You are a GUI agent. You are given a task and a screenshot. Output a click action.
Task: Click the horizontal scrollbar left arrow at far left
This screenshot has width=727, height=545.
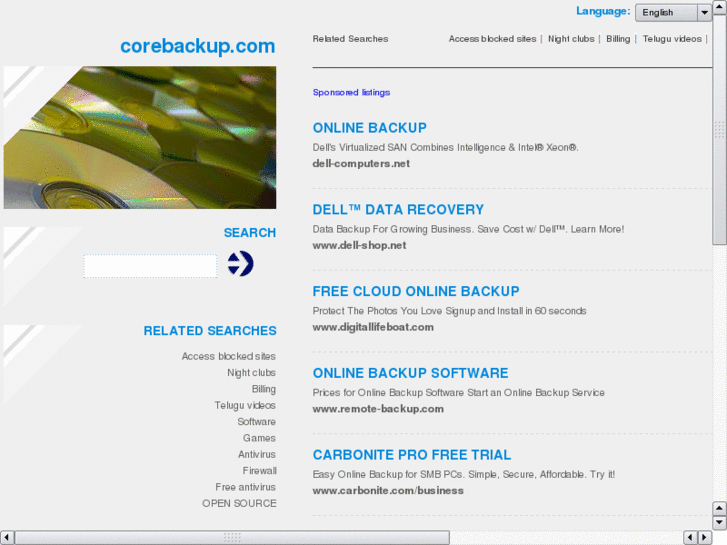point(6,538)
